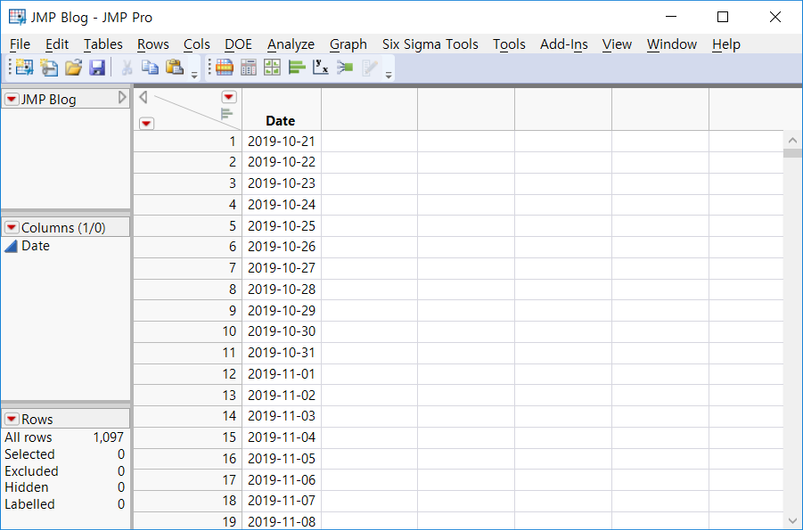Open the Six Sigma Tools menu
803x530 pixels.
click(x=430, y=45)
